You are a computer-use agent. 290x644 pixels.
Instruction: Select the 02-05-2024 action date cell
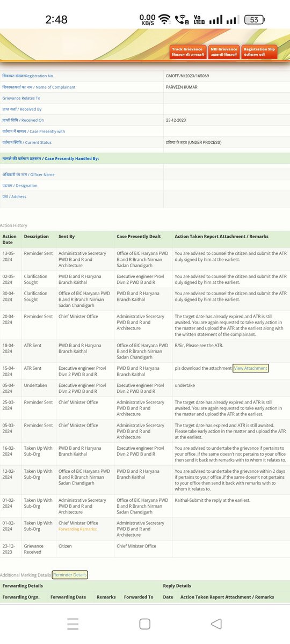(x=10, y=279)
